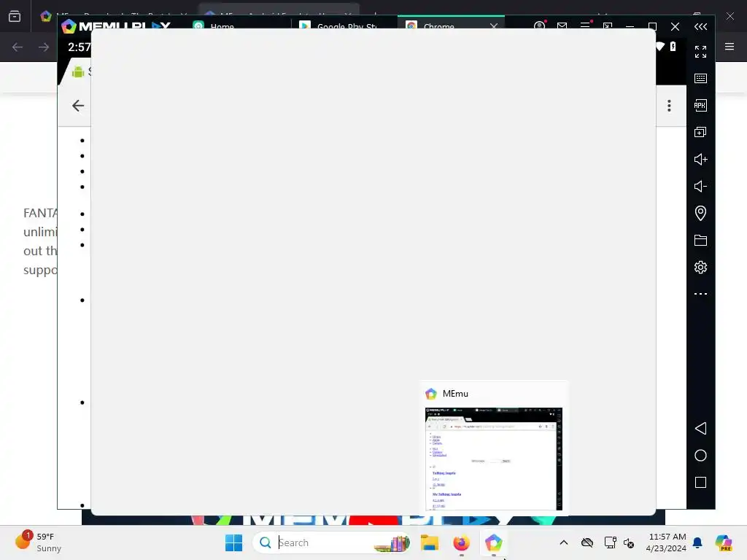This screenshot has height=560, width=747.
Task: Enter MEmu fullscreen mode
Action: [x=700, y=52]
